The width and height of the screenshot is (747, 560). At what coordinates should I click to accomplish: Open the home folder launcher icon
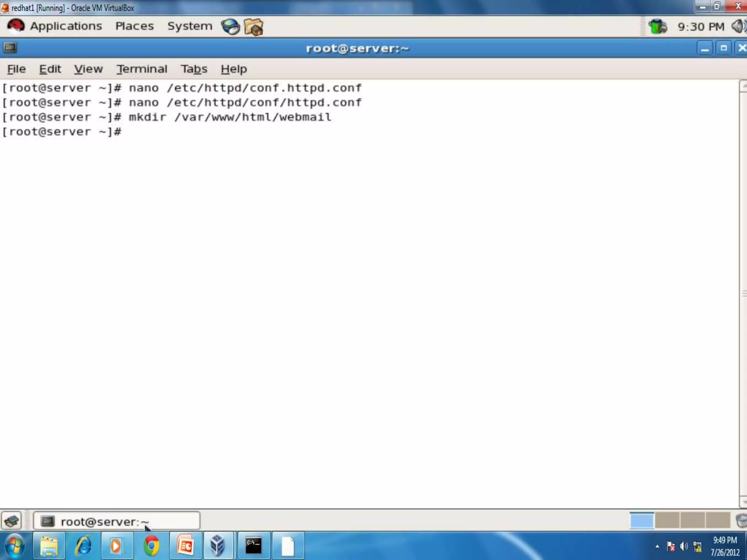253,27
